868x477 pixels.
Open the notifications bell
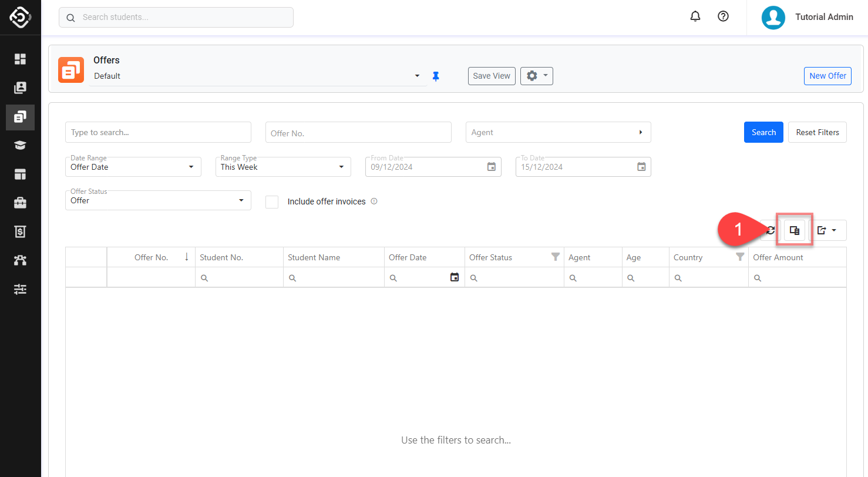coord(695,16)
